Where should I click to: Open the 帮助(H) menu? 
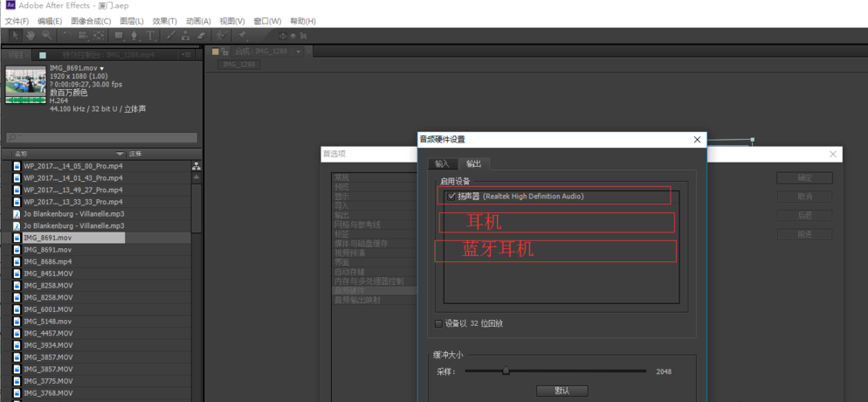click(303, 21)
